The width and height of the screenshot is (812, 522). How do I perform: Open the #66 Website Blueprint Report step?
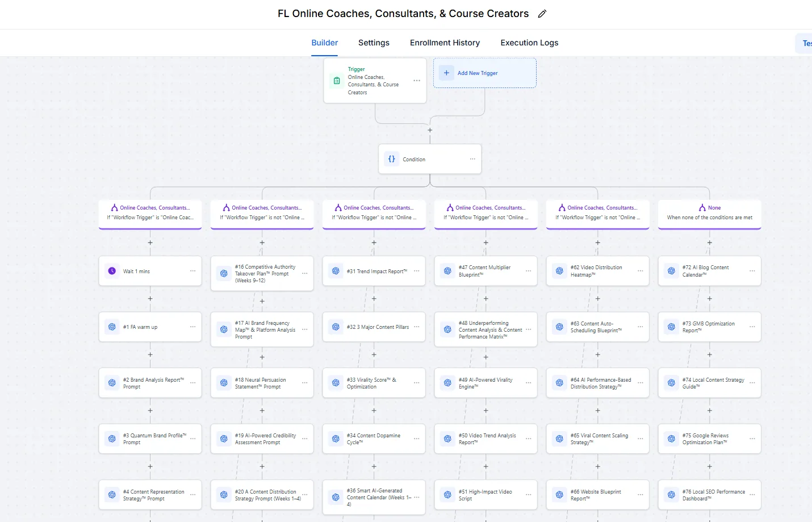point(597,495)
